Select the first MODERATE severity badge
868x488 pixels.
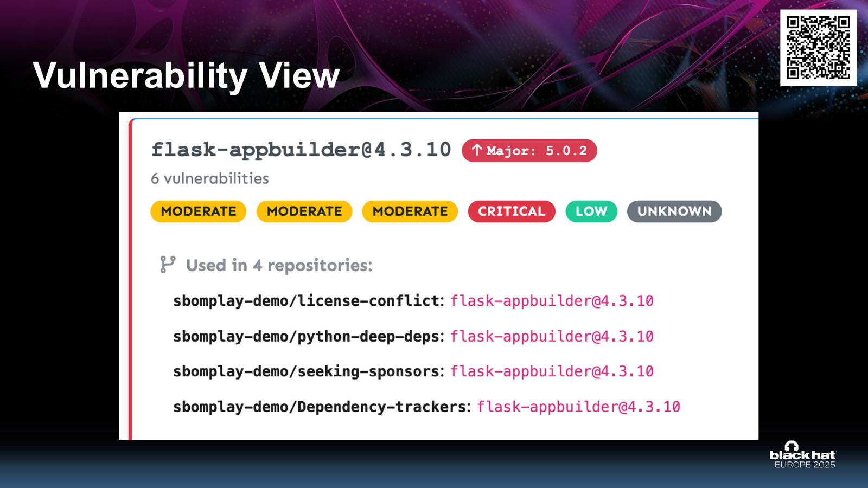(x=199, y=211)
